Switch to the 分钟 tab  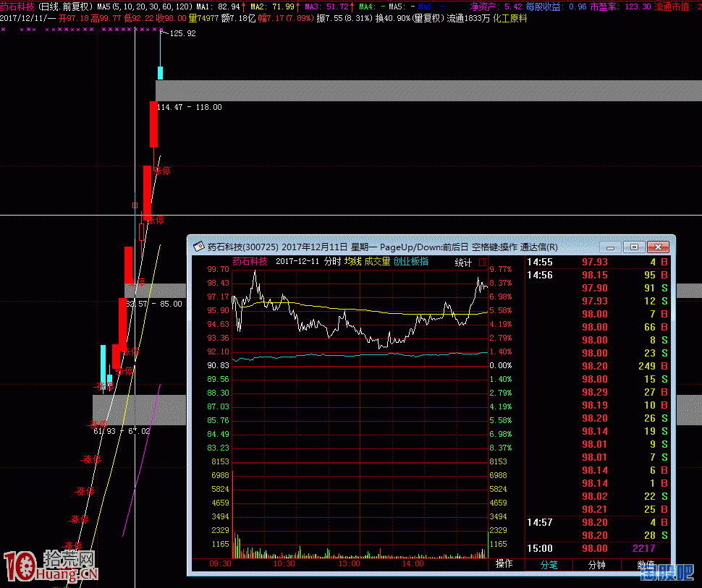tap(597, 565)
